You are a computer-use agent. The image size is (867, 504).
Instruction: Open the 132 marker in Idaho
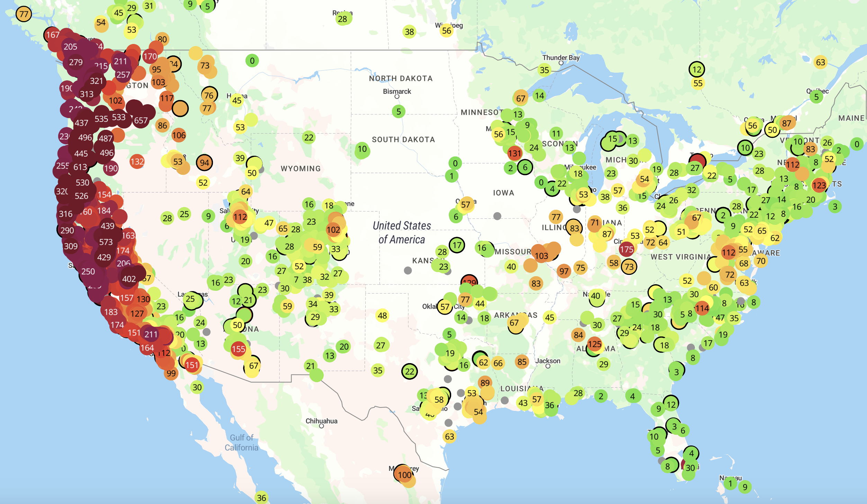(x=137, y=161)
